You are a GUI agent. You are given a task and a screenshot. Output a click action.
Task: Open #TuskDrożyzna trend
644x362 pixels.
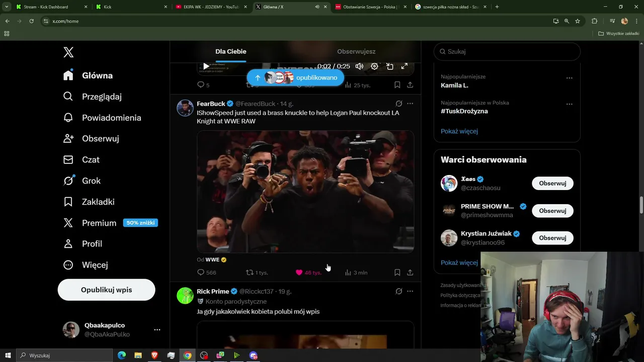tap(464, 111)
